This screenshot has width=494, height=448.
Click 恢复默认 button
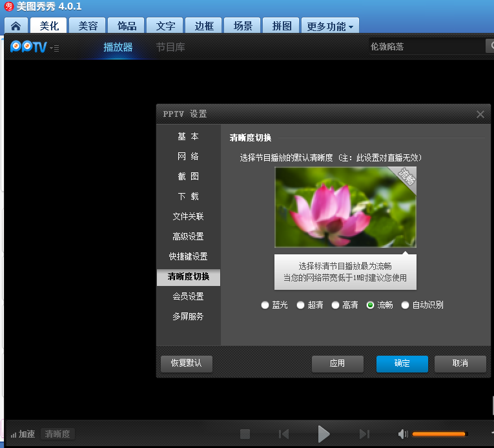[x=187, y=364]
